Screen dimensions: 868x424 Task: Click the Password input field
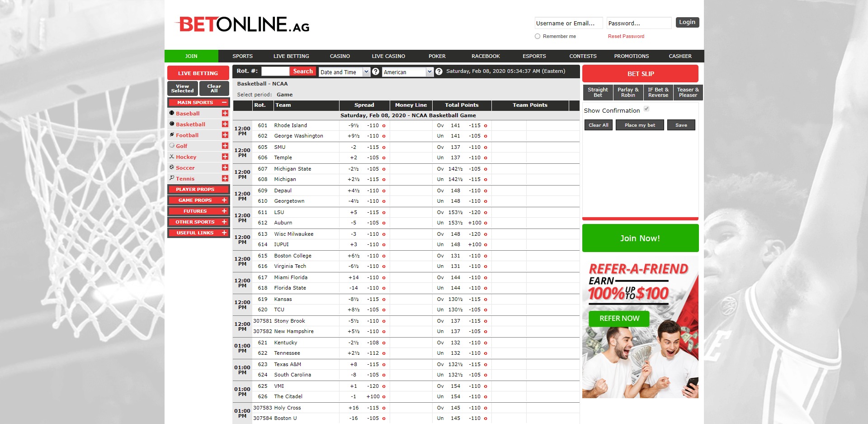click(639, 23)
